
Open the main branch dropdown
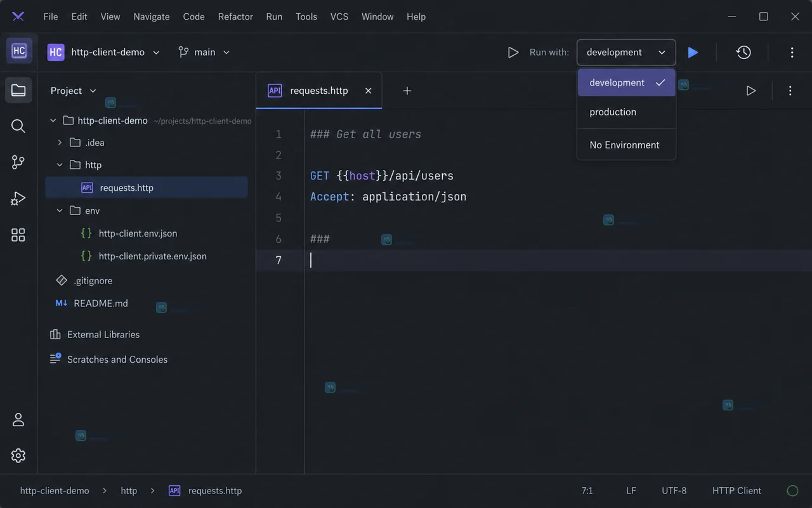[x=204, y=52]
